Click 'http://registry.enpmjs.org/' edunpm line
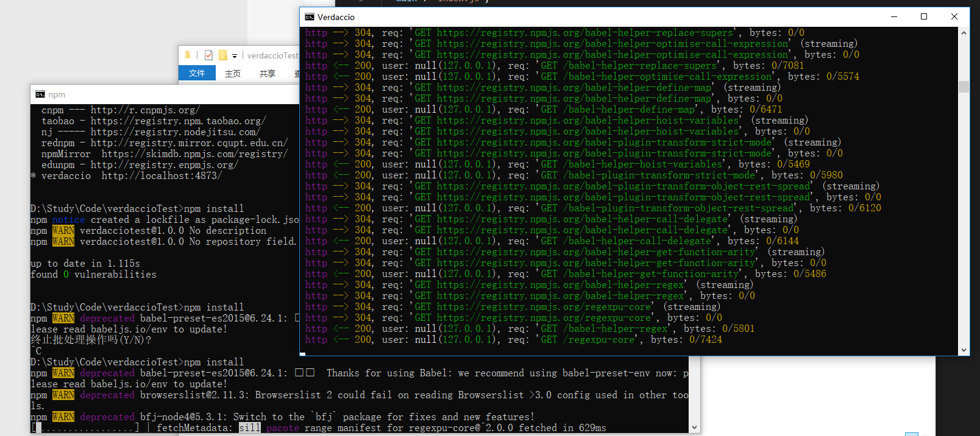 [140, 164]
